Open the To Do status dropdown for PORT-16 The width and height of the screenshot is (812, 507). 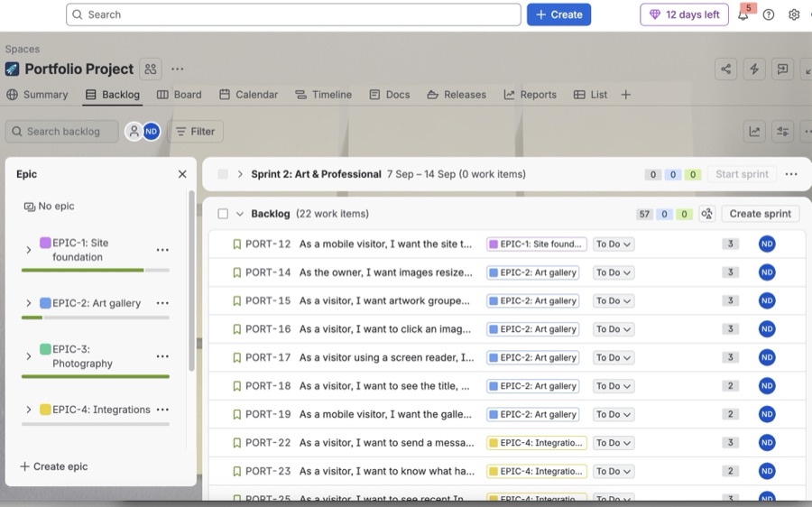pos(614,329)
